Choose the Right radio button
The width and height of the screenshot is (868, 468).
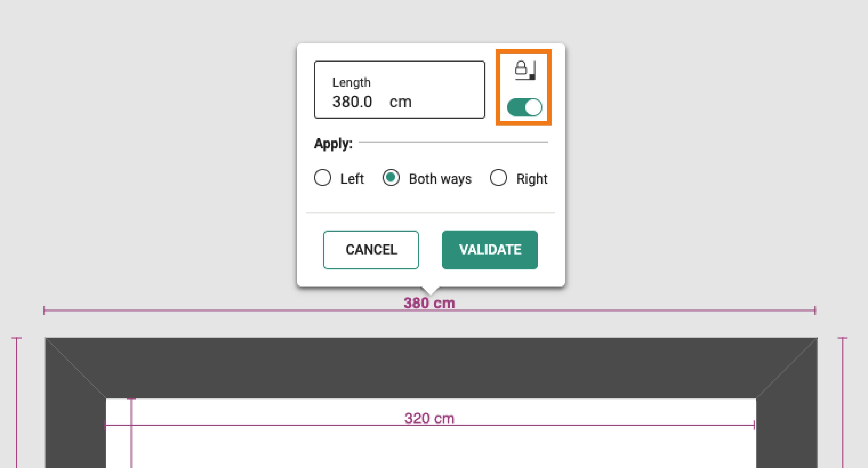tap(498, 177)
